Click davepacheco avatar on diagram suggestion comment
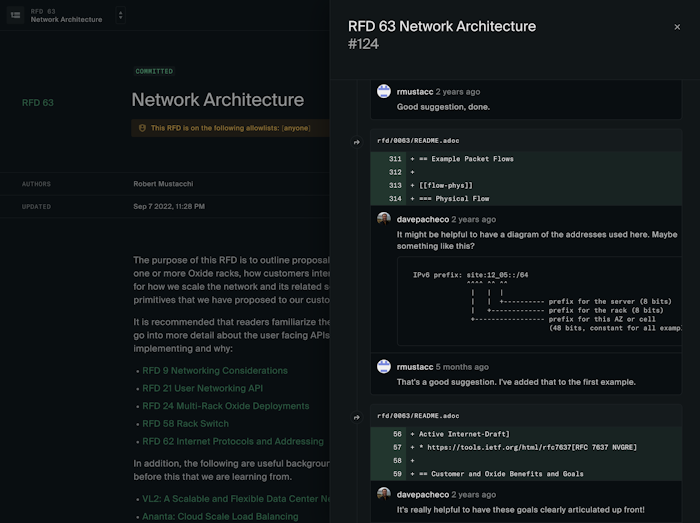The height and width of the screenshot is (523, 700). click(383, 218)
